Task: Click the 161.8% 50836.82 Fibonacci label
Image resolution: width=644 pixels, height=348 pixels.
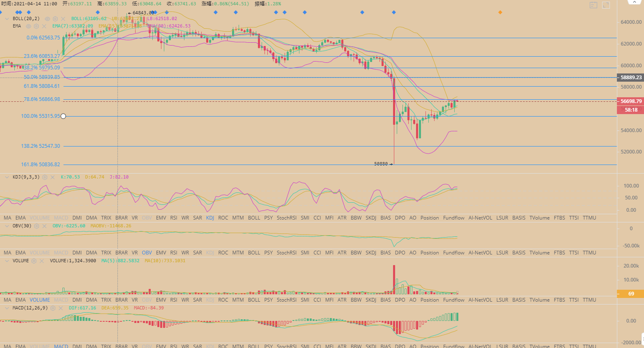Action: (x=41, y=165)
